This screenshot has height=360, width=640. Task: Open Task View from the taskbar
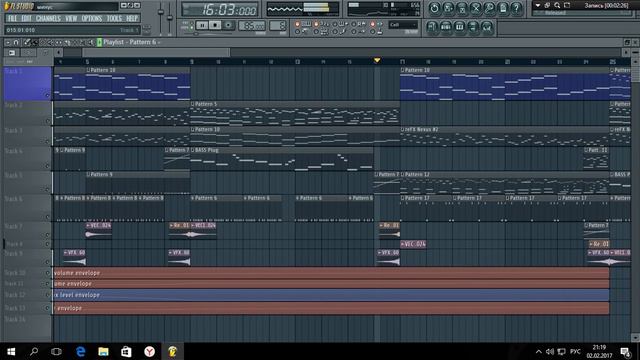pos(56,351)
